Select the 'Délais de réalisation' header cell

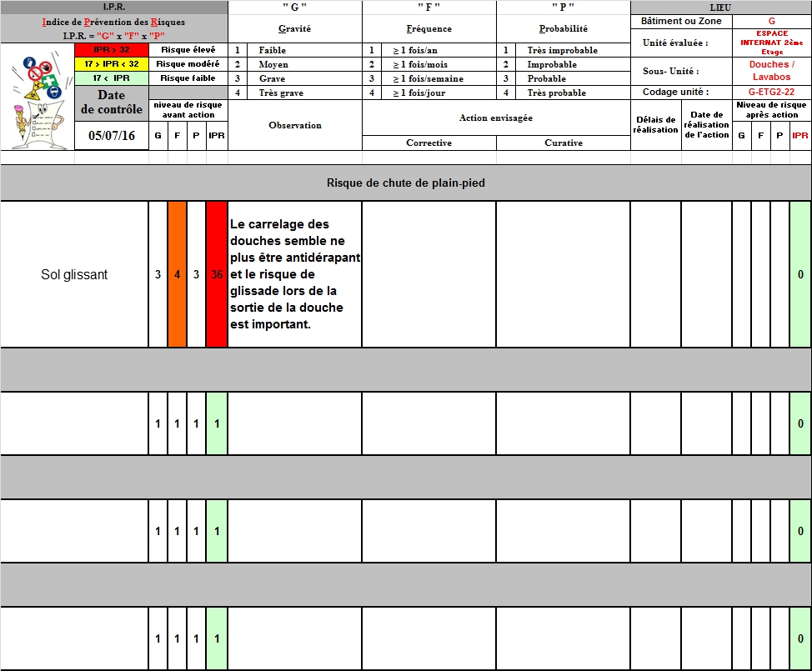pyautogui.click(x=655, y=125)
